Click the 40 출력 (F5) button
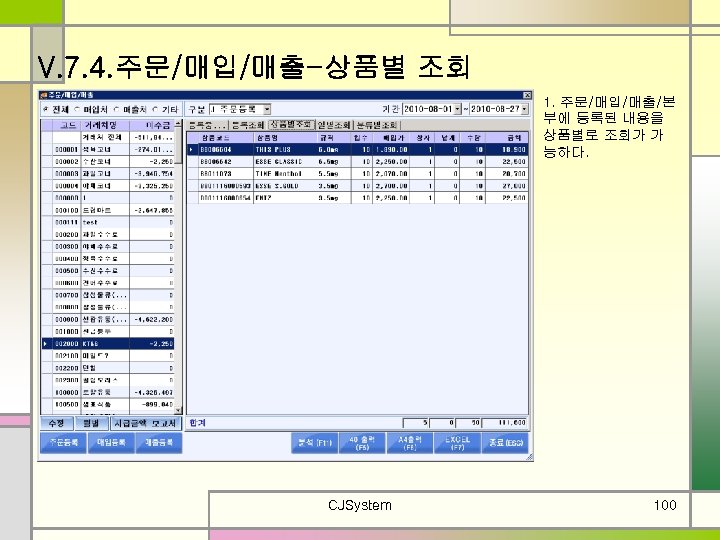 click(x=362, y=443)
